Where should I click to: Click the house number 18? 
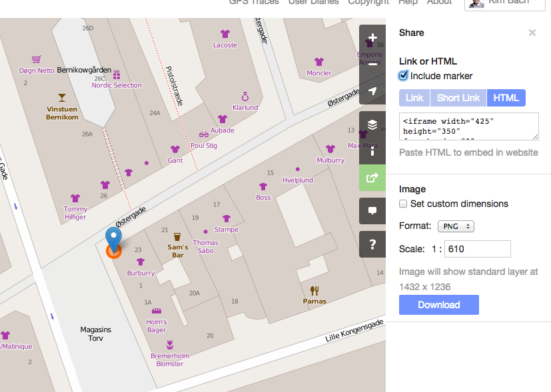[x=235, y=301]
